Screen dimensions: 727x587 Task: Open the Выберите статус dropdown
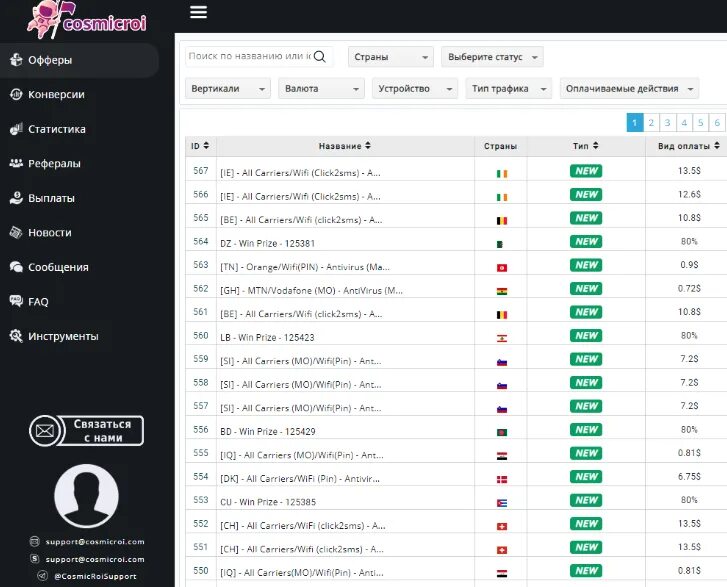click(492, 57)
